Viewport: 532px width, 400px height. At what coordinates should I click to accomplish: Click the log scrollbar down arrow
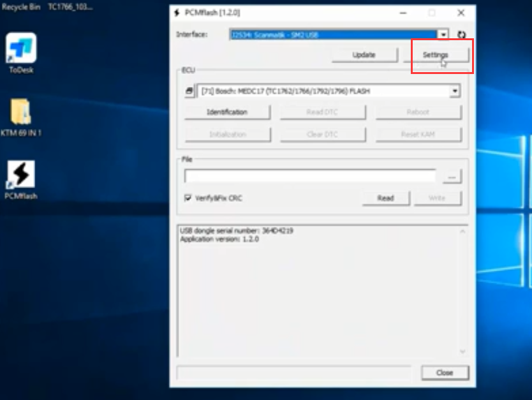pyautogui.click(x=462, y=352)
